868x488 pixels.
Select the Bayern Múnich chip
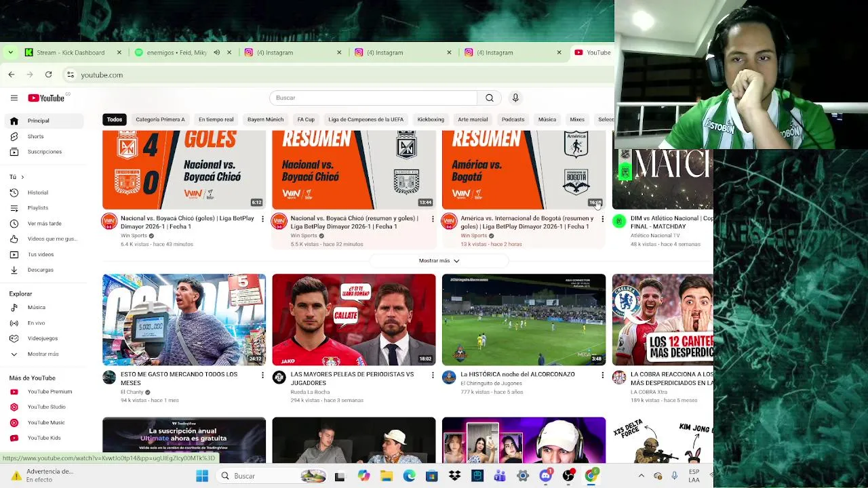tap(265, 119)
